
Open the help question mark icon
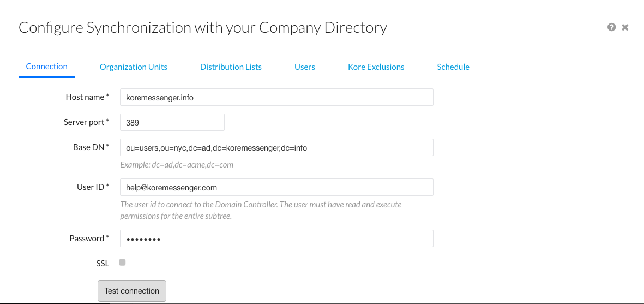611,27
